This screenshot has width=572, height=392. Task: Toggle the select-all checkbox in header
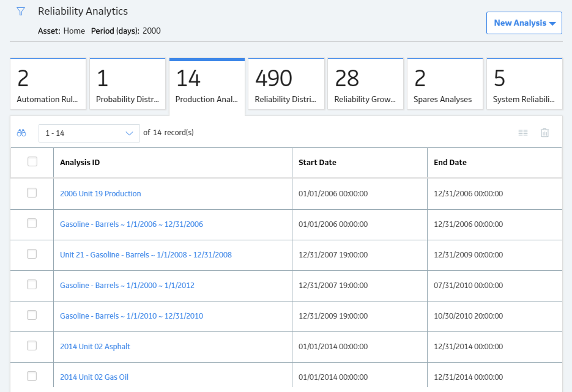click(x=32, y=161)
